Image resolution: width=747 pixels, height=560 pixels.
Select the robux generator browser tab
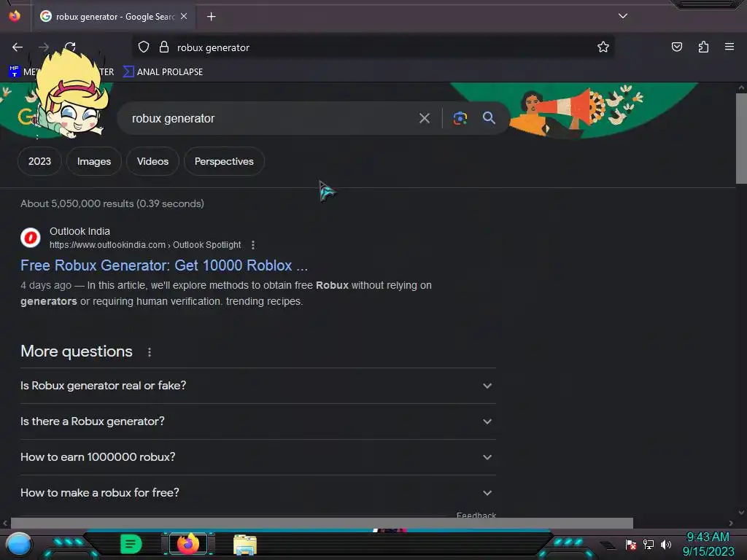[x=114, y=17]
